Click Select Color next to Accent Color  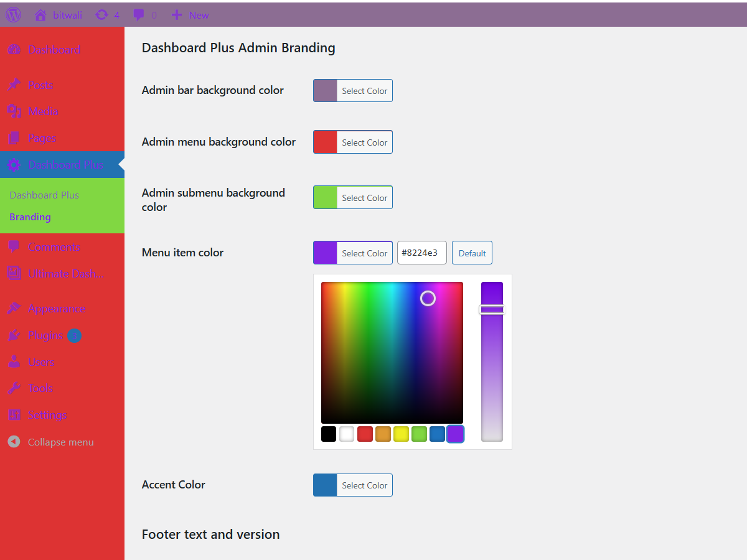365,485
